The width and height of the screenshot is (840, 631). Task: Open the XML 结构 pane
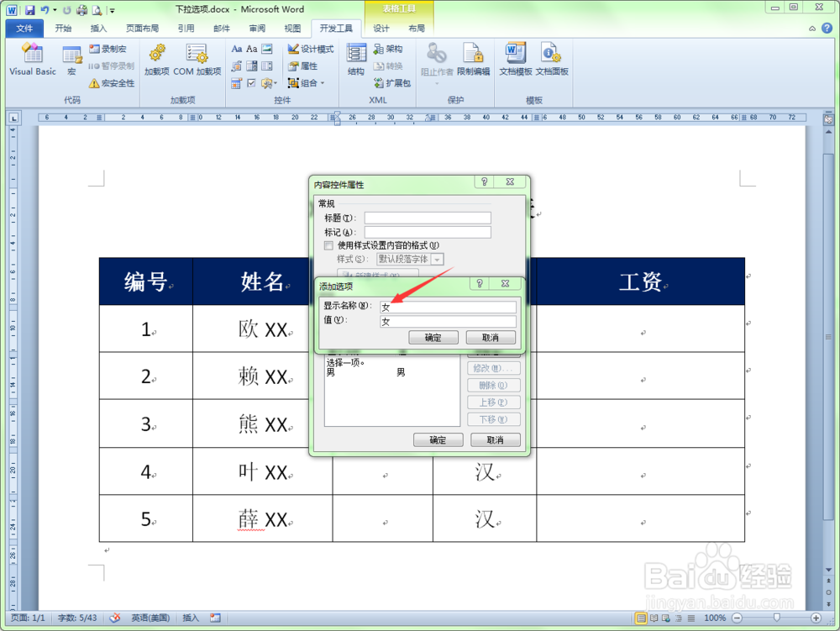tap(355, 60)
